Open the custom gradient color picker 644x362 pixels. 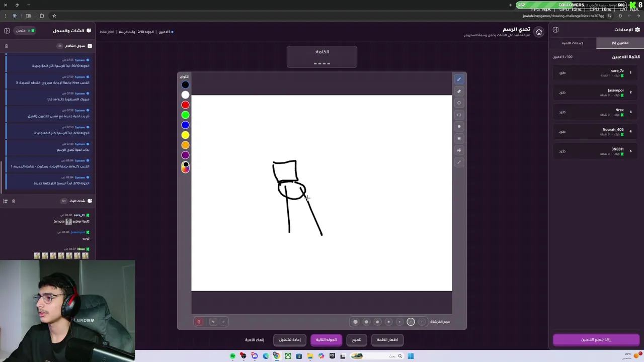(185, 167)
